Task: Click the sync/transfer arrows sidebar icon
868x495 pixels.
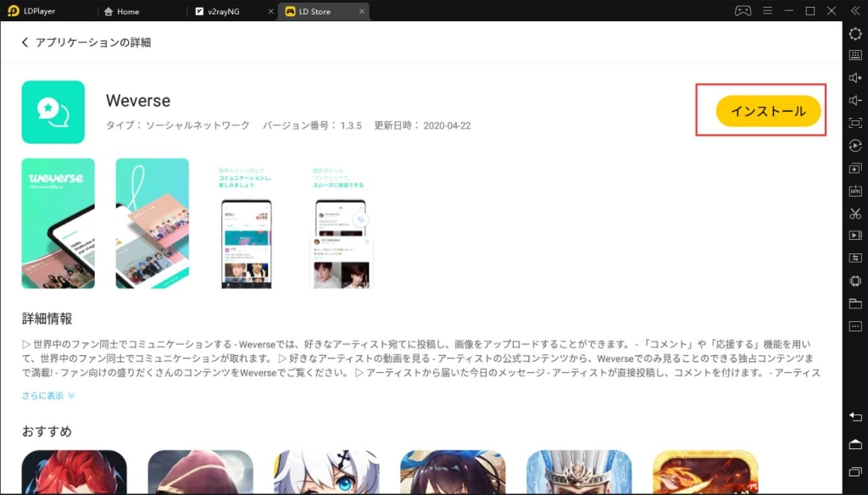Action: 855,258
